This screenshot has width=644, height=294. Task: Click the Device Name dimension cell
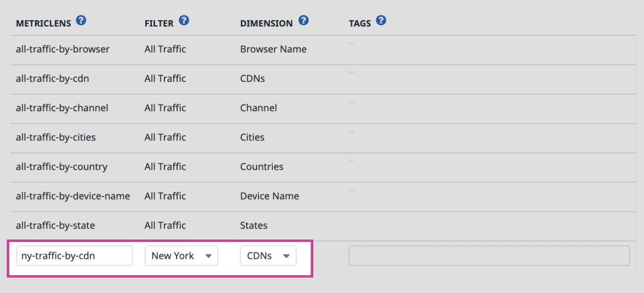tap(269, 196)
